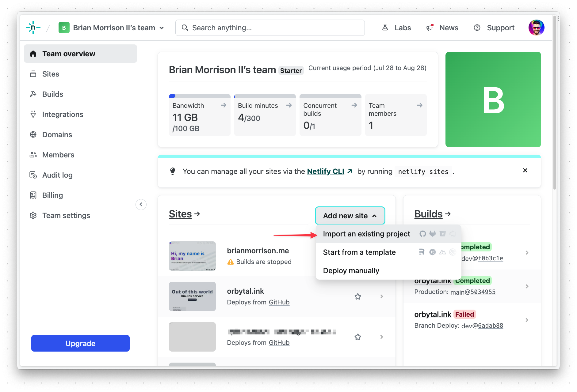Open your profile avatar menu
This screenshot has height=392, width=577.
[537, 28]
